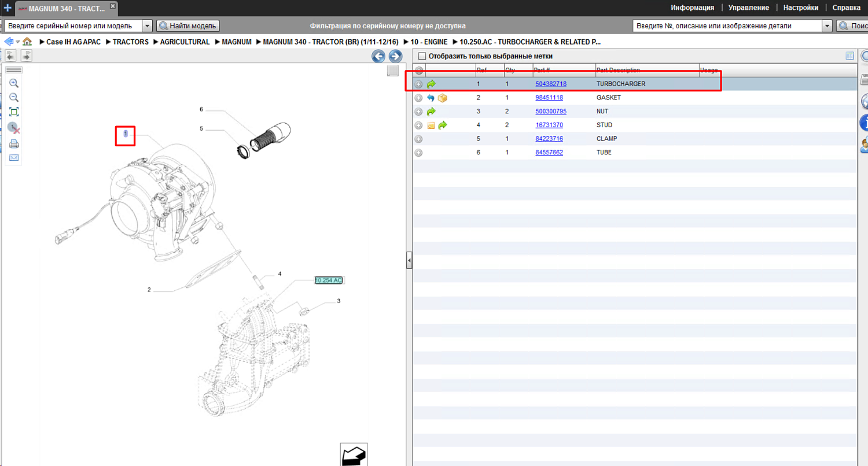Zoom in on the turbocharger diagram

tap(14, 83)
